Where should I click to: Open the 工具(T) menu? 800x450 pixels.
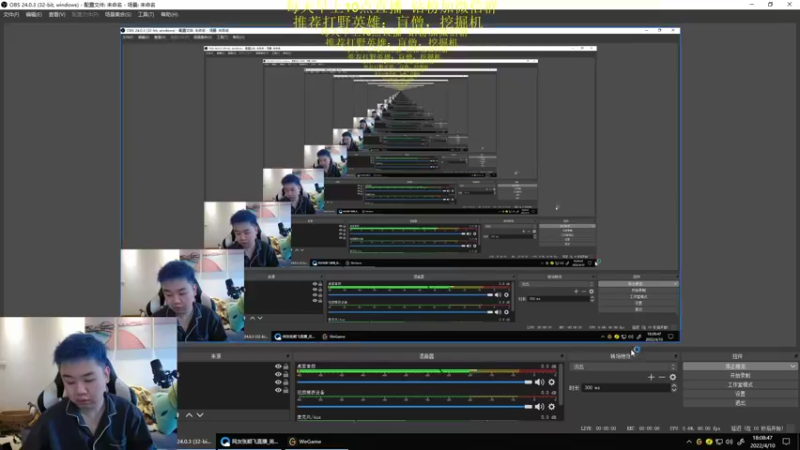(146, 15)
